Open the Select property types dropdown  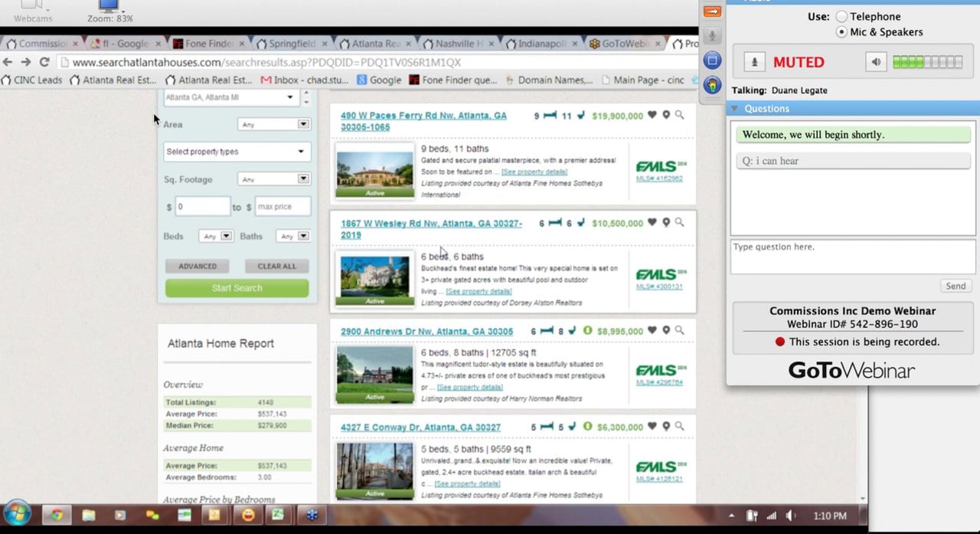[237, 152]
